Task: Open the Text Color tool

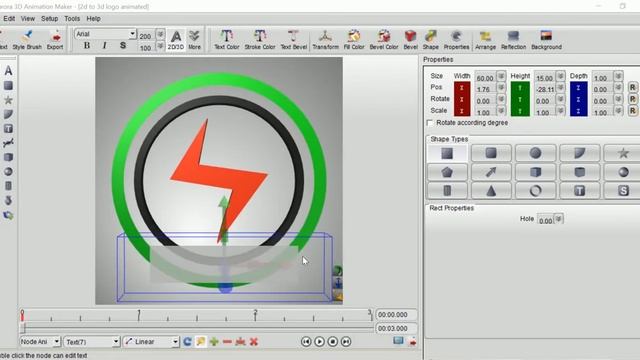Action: 227,40
